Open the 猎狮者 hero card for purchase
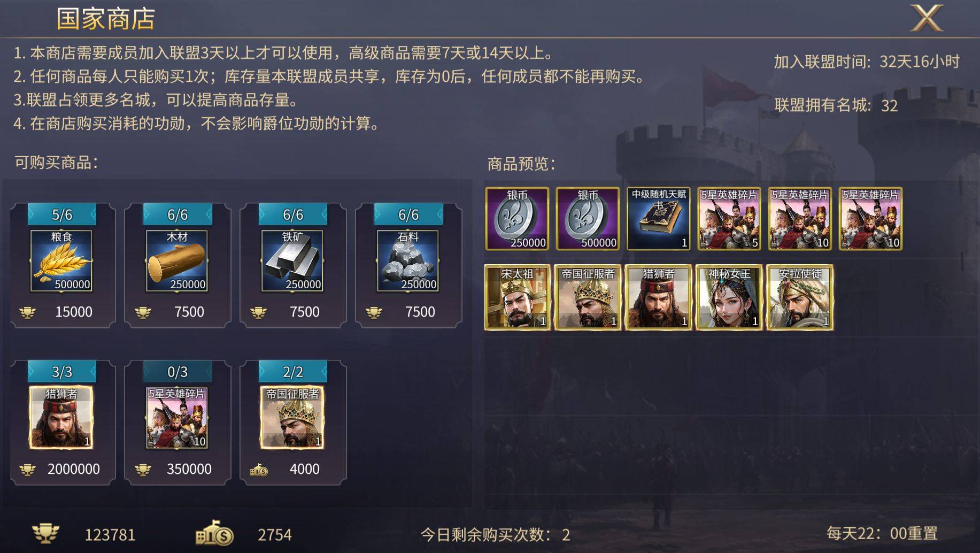 click(x=61, y=418)
